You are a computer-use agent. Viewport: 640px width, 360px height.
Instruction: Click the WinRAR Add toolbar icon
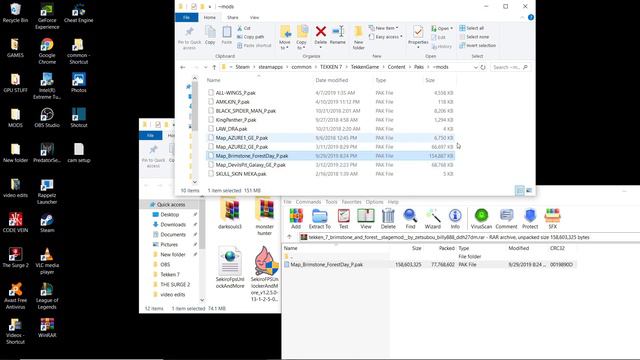[296, 218]
